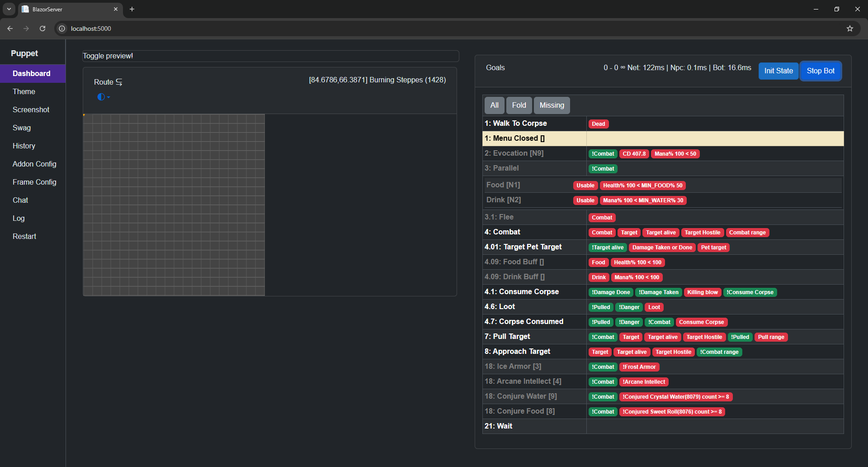Go to the Screenshot page
Viewport: 868px width, 467px height.
[33, 110]
